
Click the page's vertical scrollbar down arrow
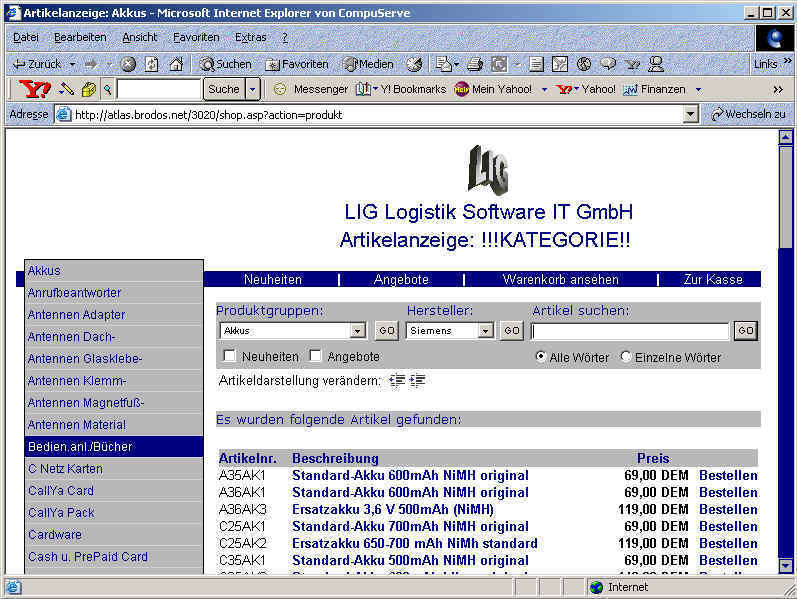[785, 566]
